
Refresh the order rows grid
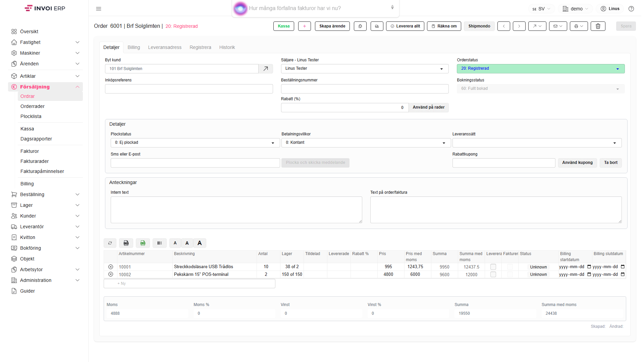[110, 243]
